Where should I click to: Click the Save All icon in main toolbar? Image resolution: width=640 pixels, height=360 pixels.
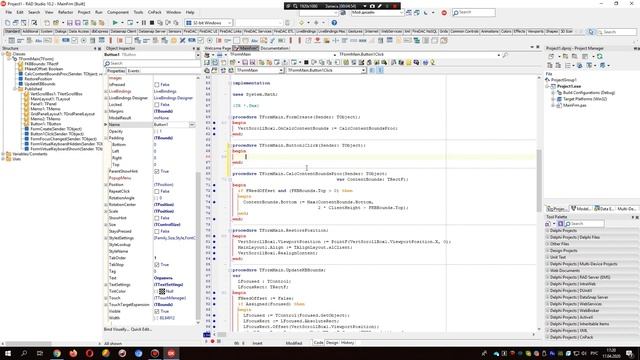(x=78, y=23)
